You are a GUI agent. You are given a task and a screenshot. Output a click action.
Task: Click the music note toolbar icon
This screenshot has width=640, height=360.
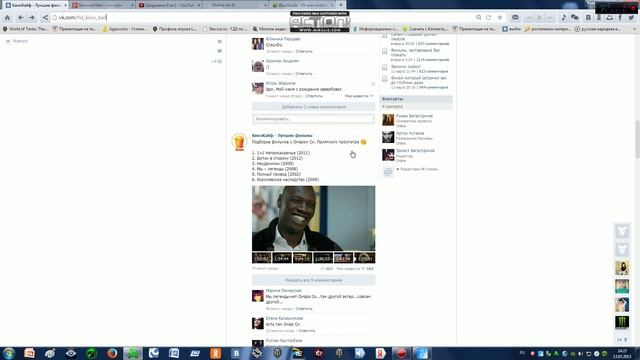tap(564, 18)
